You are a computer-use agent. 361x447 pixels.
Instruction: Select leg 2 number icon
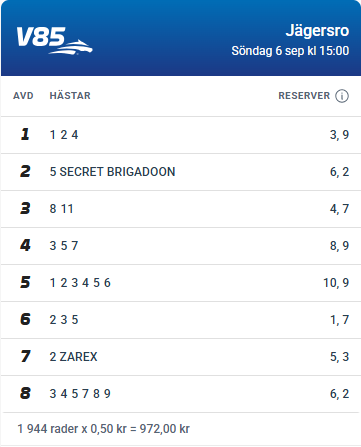click(25, 171)
